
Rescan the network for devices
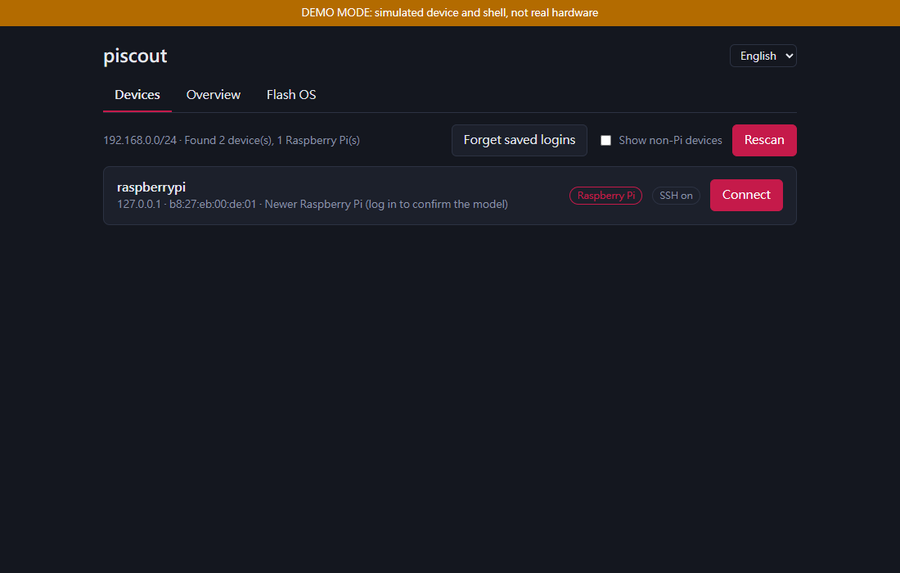pos(764,140)
